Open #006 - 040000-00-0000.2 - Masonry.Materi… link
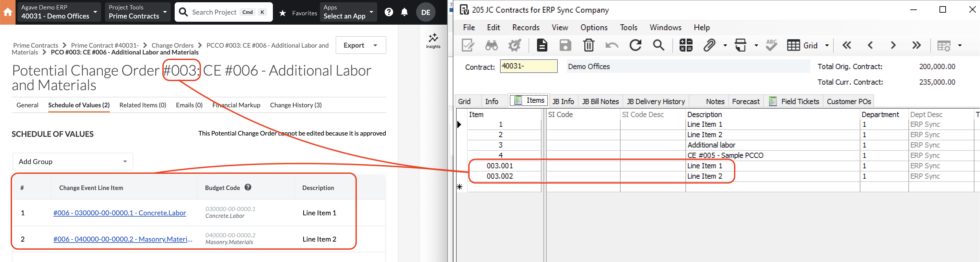This screenshot has height=262, width=980. pos(123,239)
